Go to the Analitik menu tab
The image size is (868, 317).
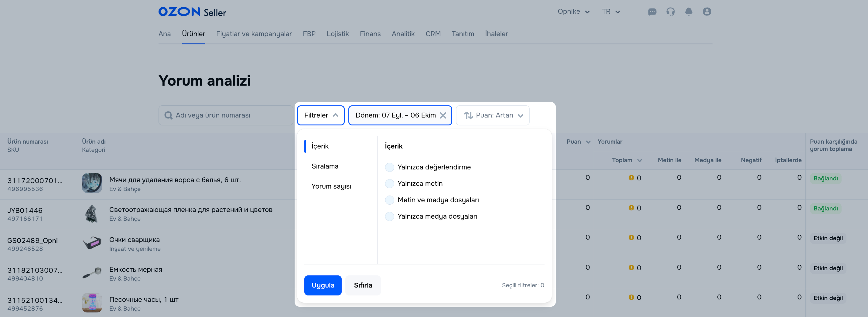(403, 34)
